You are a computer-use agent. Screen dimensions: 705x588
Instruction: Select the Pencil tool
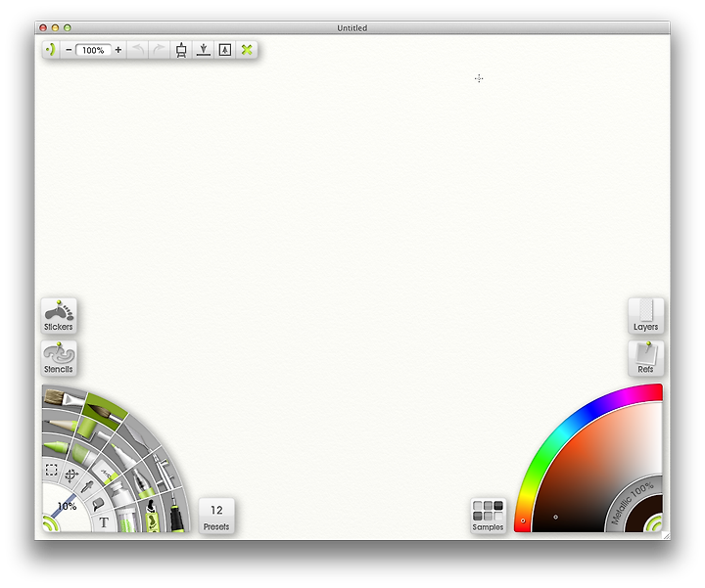point(61,424)
